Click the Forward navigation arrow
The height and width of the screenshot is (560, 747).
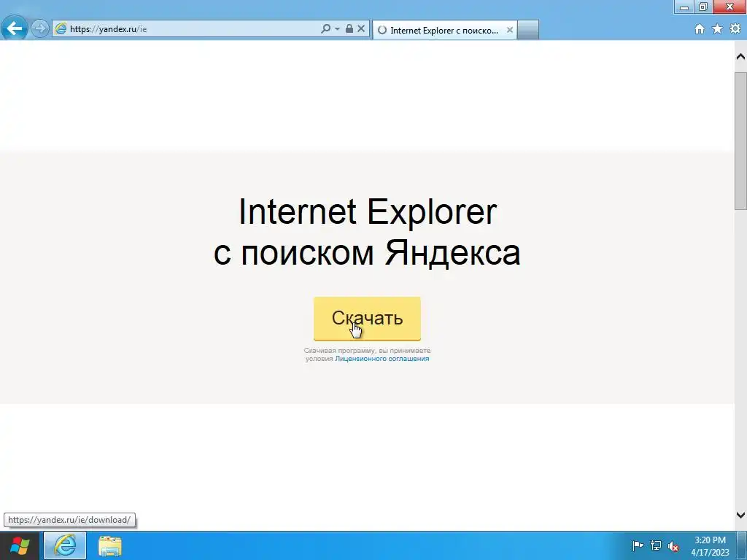(x=40, y=28)
